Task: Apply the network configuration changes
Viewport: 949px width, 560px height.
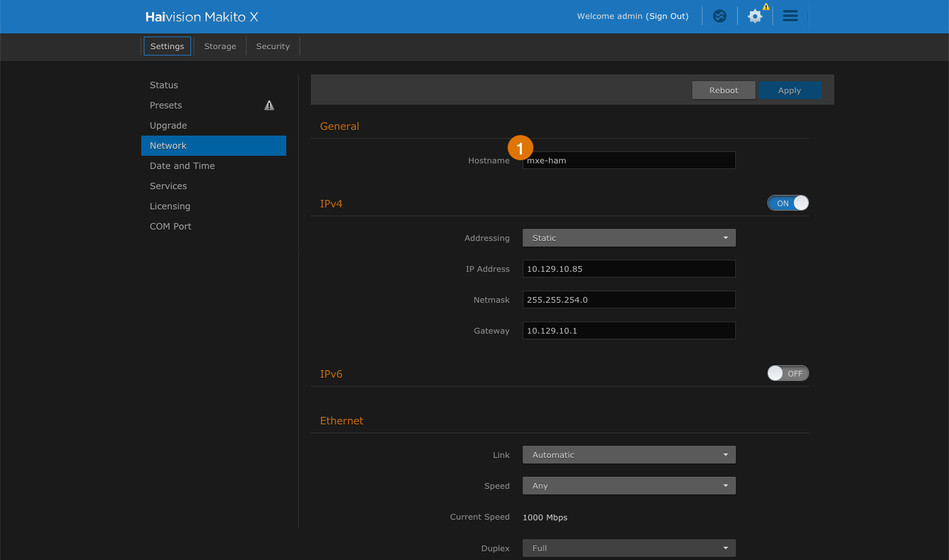Action: coord(790,90)
